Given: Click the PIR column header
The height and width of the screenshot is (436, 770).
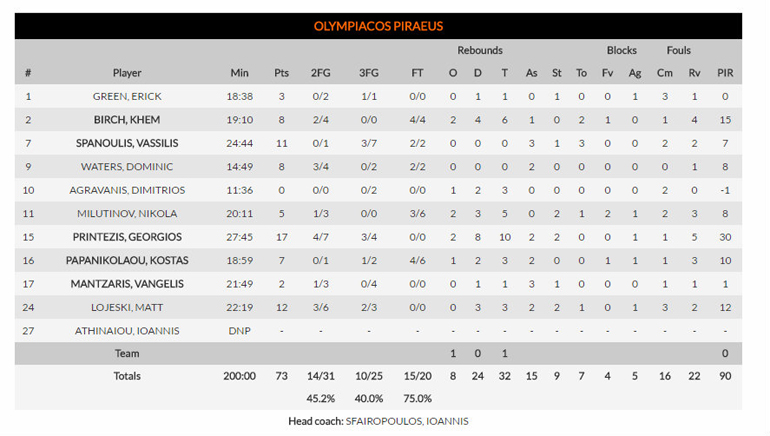Looking at the screenshot, I should tap(725, 73).
